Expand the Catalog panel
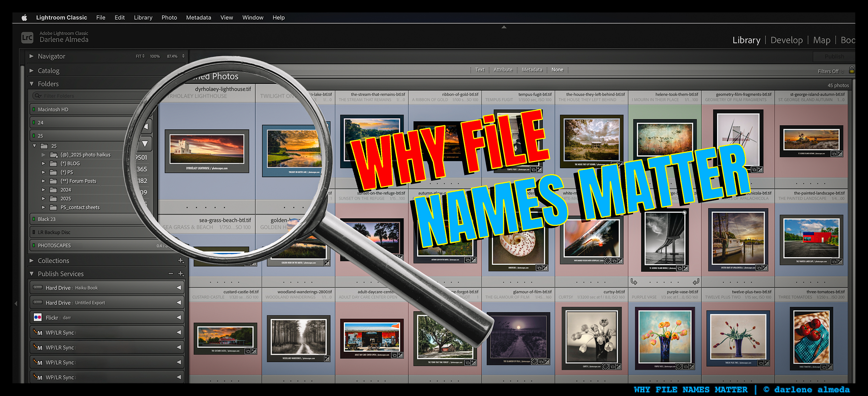The height and width of the screenshot is (396, 868). 31,70
